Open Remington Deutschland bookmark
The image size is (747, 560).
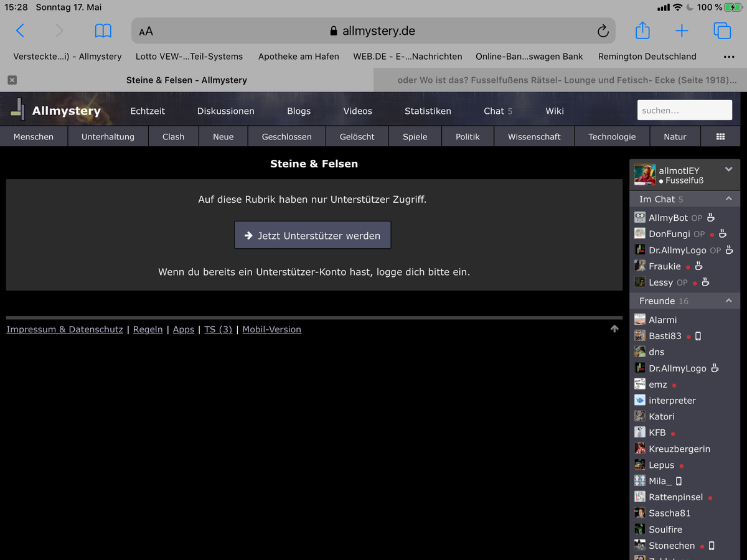(x=647, y=57)
